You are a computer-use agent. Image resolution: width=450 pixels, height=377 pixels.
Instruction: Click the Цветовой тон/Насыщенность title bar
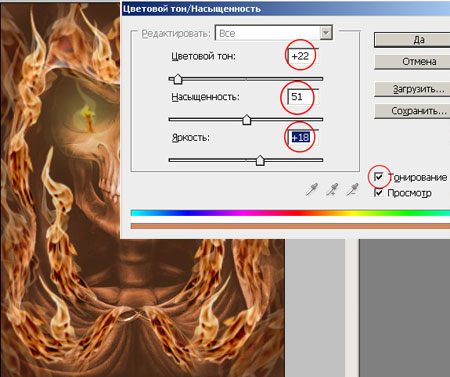(285, 8)
